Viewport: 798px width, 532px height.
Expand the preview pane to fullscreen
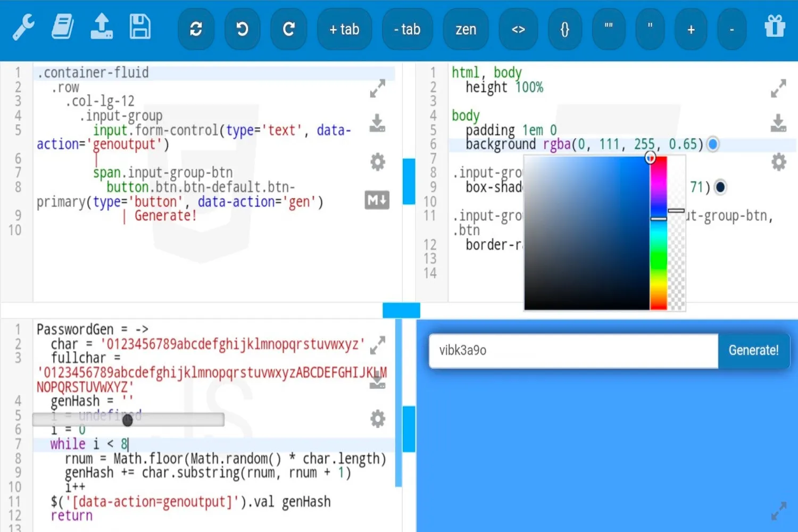pyautogui.click(x=779, y=511)
